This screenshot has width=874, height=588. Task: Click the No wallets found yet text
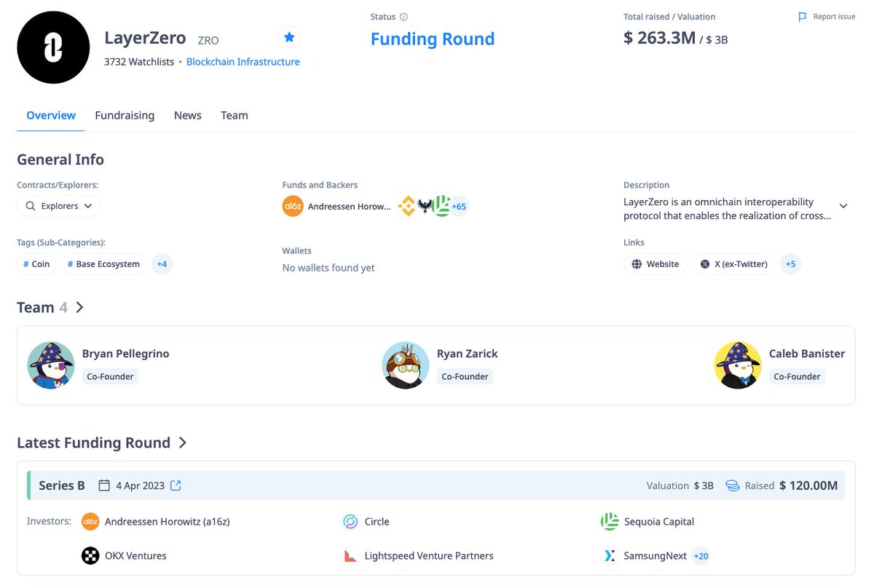pyautogui.click(x=328, y=268)
